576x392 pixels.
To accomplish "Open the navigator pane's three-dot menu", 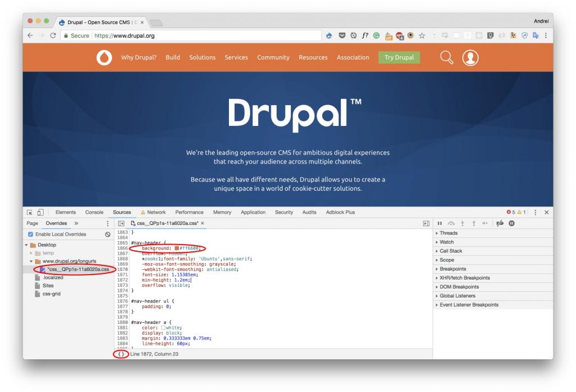I will point(107,223).
